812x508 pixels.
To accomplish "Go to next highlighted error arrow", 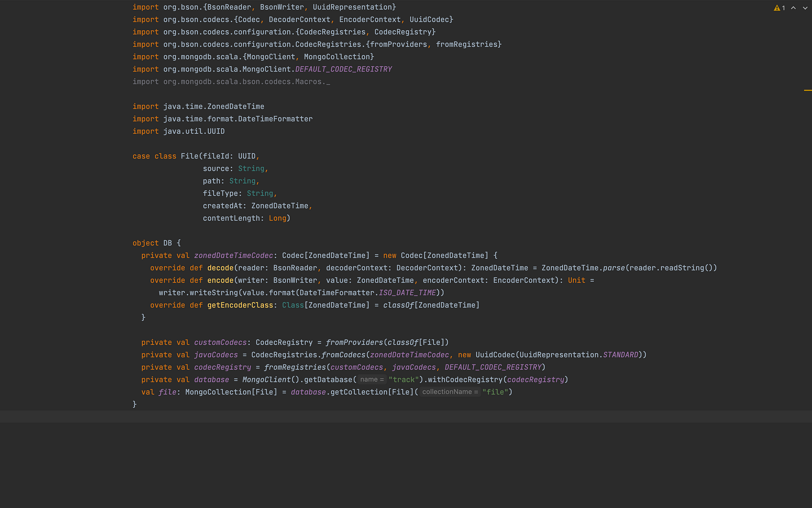I will (805, 8).
